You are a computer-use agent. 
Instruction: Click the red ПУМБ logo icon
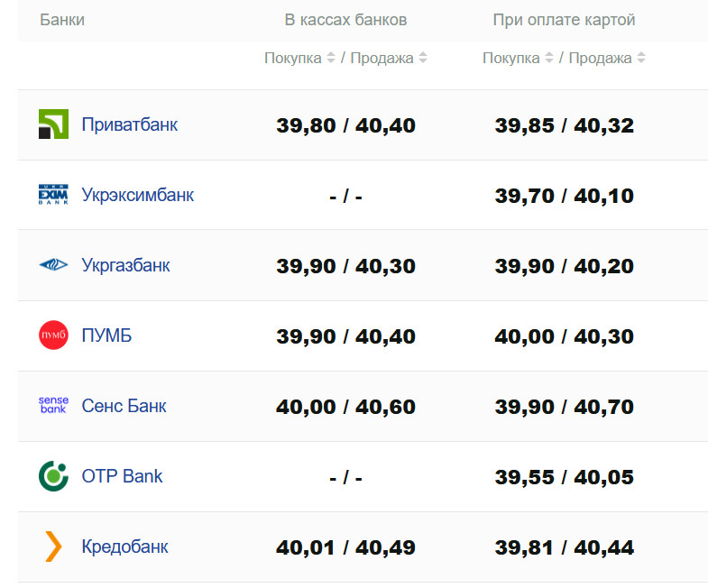click(53, 335)
